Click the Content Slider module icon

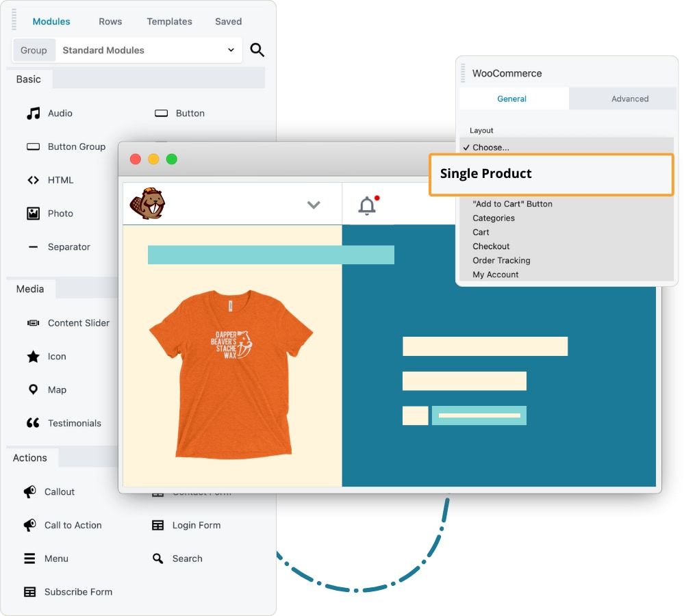(x=33, y=323)
